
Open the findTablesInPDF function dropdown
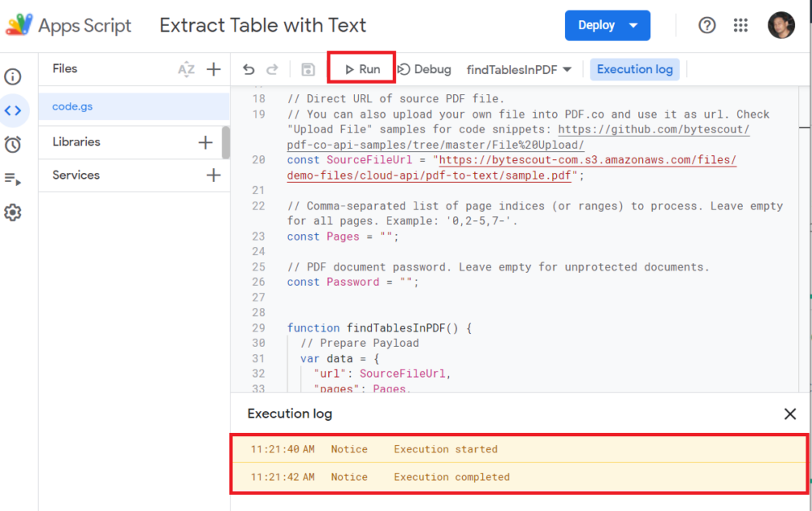pyautogui.click(x=519, y=69)
